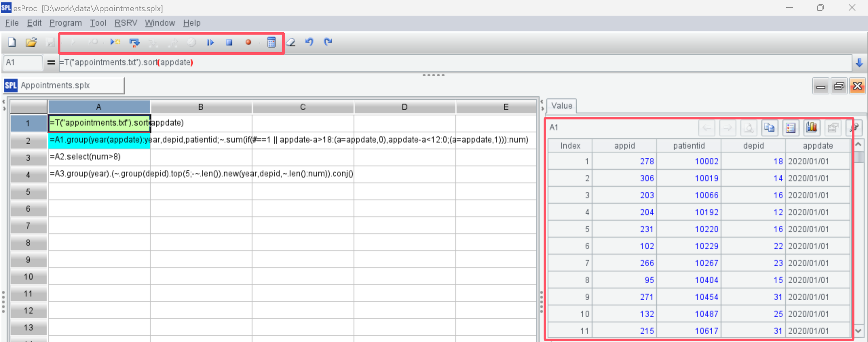
Task: Click the formula input field
Action: 441,63
